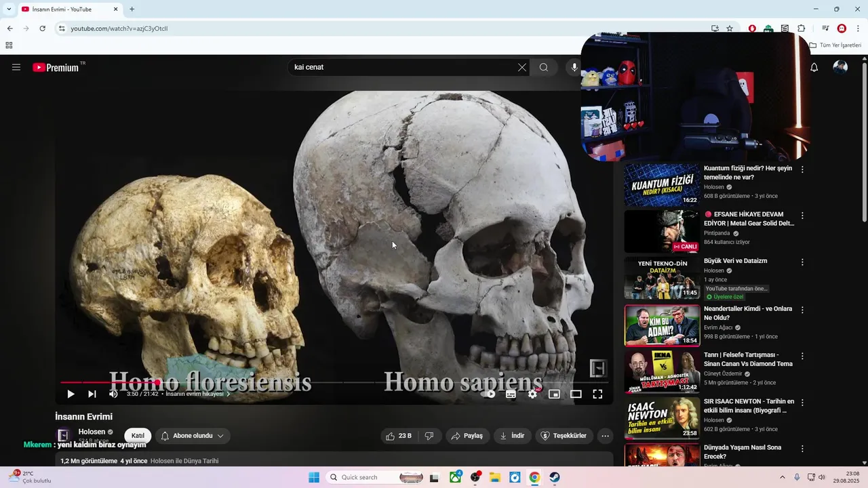This screenshot has width=868, height=488.
Task: Open the Holosen channel name link
Action: pos(92,432)
